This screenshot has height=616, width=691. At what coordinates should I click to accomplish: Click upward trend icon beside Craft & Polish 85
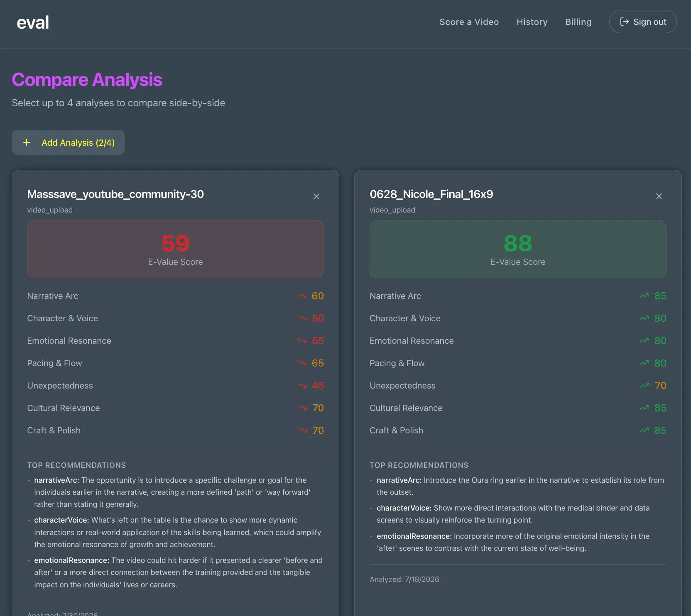[644, 430]
